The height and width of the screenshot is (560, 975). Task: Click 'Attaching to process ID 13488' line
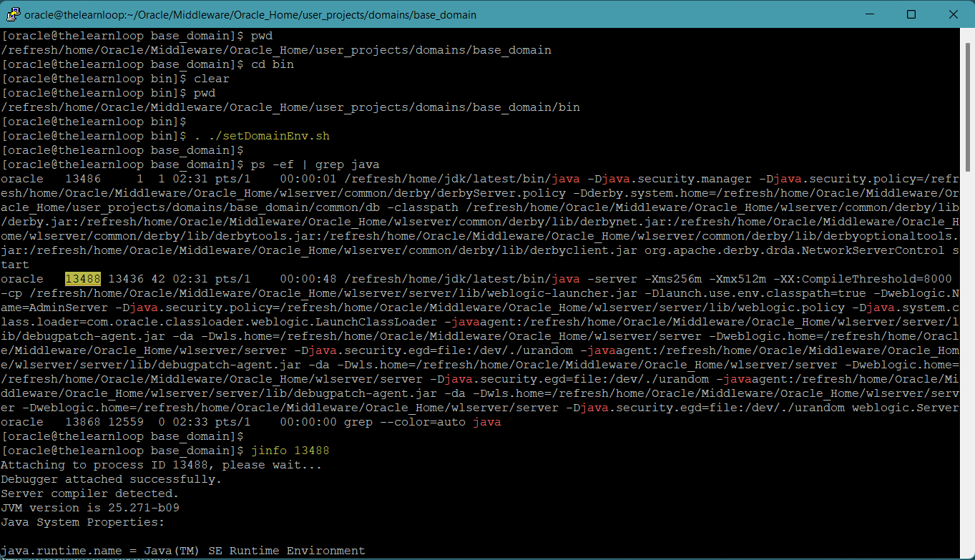pyautogui.click(x=161, y=465)
